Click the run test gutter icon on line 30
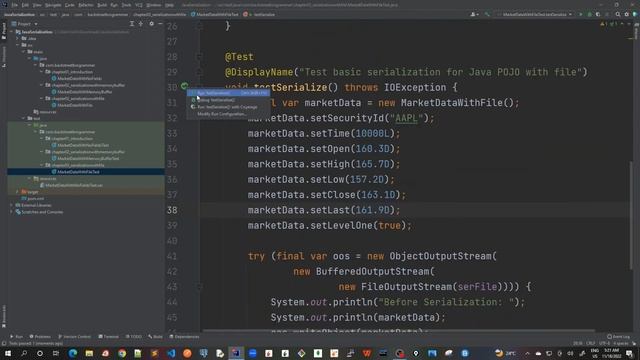This screenshot has width=640, height=360. (184, 86)
